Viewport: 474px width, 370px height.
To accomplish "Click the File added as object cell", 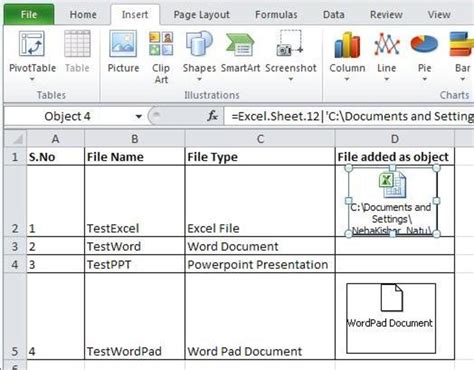I will point(395,157).
